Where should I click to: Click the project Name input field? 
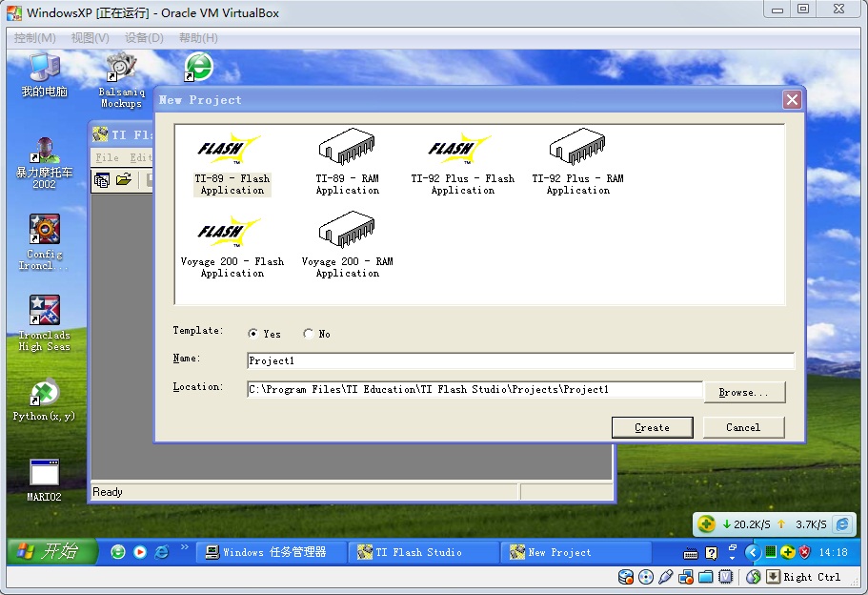[x=520, y=360]
